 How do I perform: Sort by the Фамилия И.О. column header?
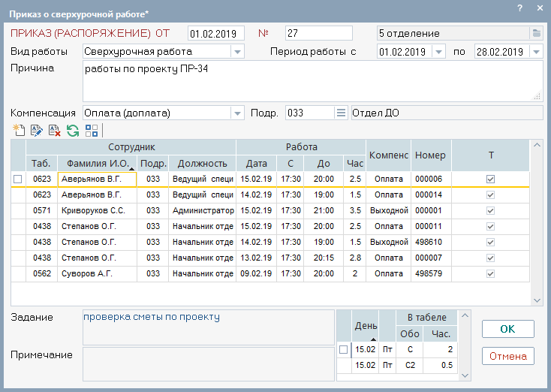pos(98,163)
